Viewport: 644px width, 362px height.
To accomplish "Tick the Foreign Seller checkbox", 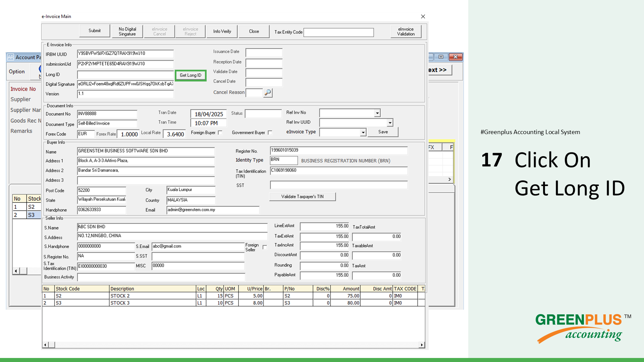I will click(x=265, y=247).
